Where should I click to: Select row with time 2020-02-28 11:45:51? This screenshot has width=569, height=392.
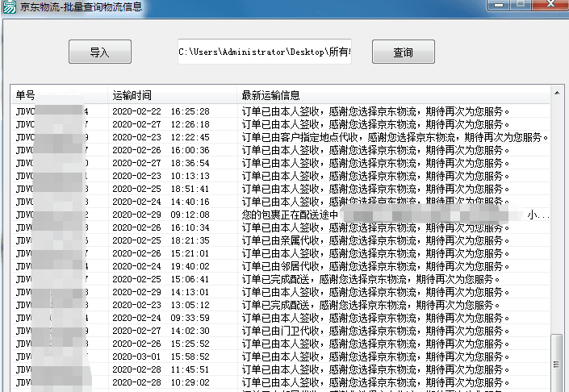pyautogui.click(x=281, y=369)
